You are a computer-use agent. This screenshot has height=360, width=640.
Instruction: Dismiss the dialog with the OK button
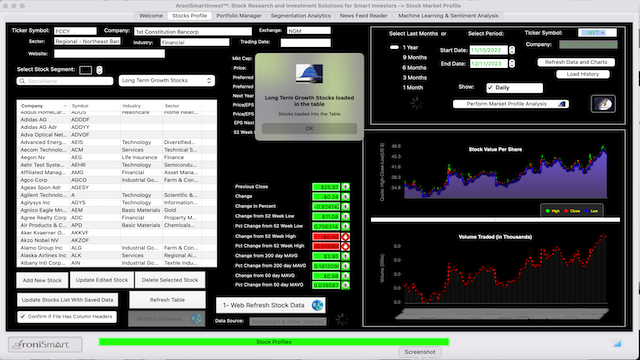[309, 128]
